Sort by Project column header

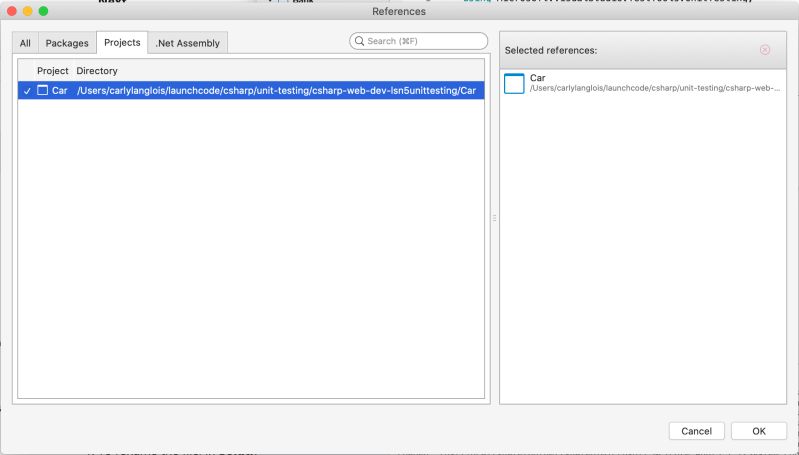pyautogui.click(x=52, y=71)
